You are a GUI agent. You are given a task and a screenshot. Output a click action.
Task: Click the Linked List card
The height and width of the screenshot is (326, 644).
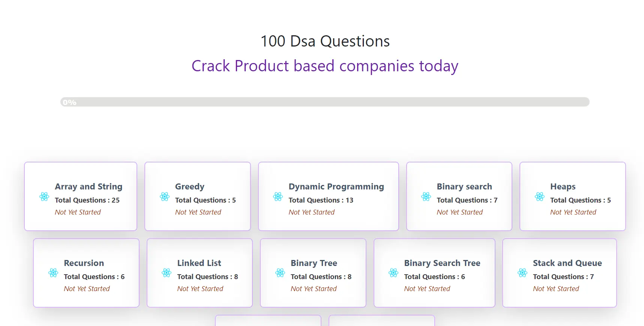pyautogui.click(x=200, y=273)
